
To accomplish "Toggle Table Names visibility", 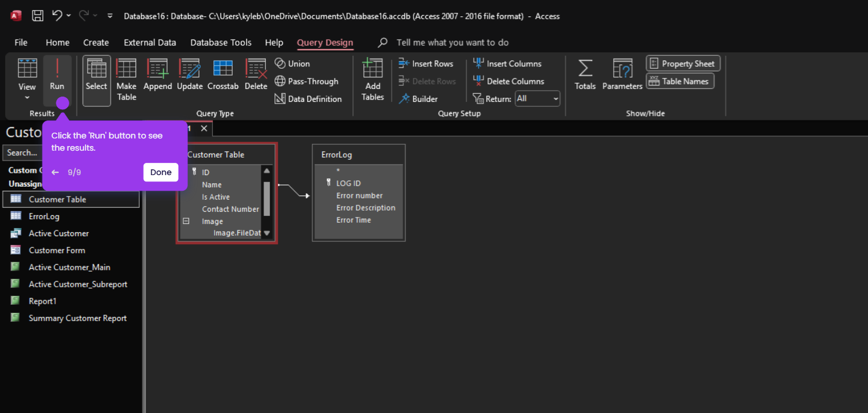I will (680, 81).
